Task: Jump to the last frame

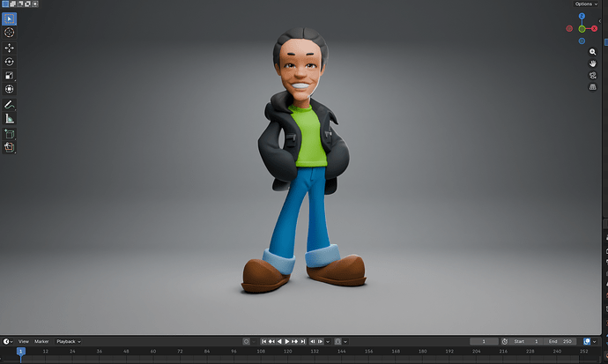Action: [x=303, y=341]
